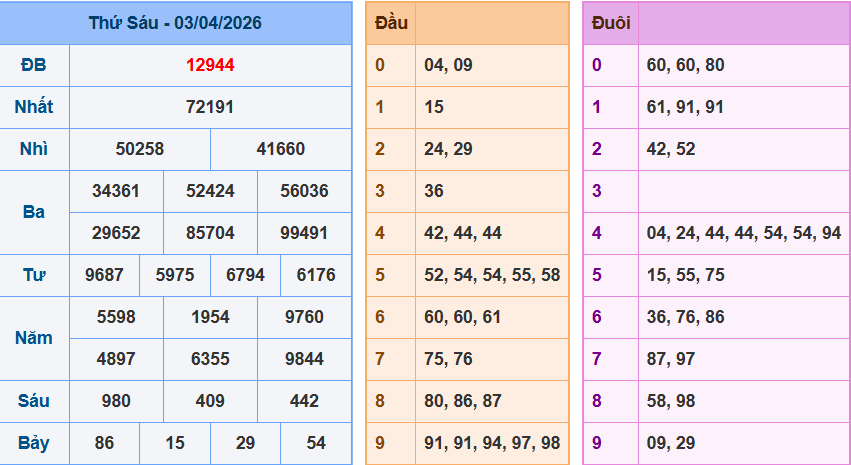851x465 pixels.
Task: Click Ba prize number 34361
Action: click(x=116, y=191)
